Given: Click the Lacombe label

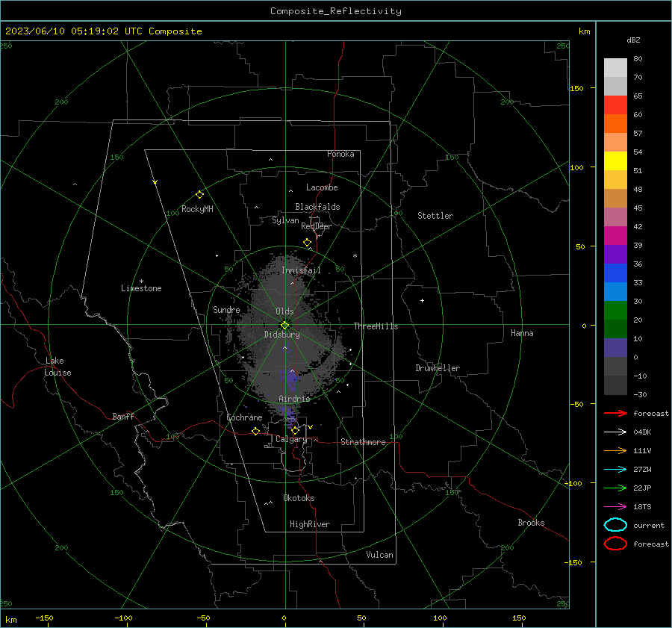Looking at the screenshot, I should point(322,187).
